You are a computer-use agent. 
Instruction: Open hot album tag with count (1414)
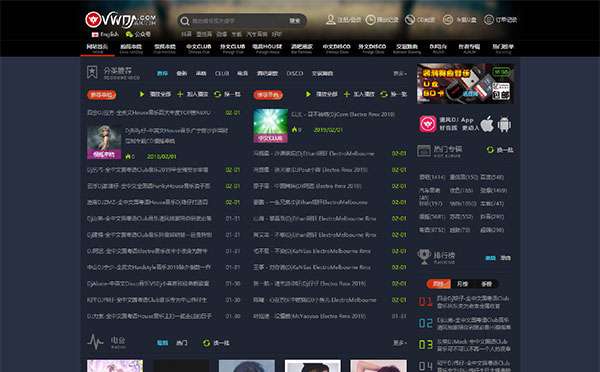click(432, 177)
